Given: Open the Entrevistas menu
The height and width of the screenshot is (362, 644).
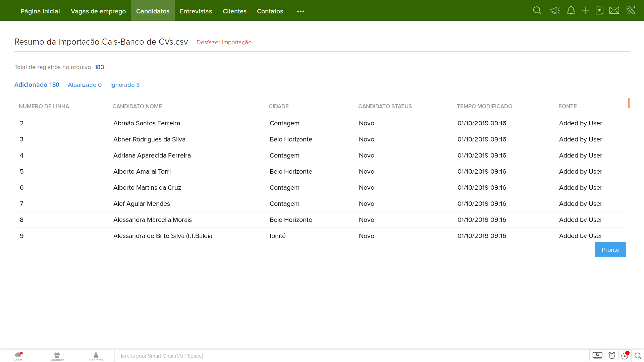Looking at the screenshot, I should pos(196,11).
